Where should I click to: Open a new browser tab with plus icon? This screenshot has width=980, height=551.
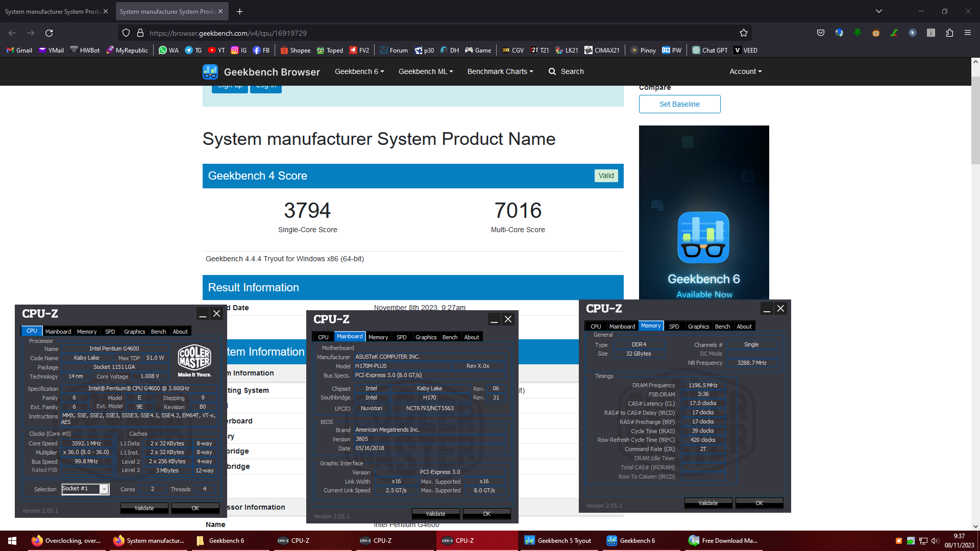coord(240,11)
